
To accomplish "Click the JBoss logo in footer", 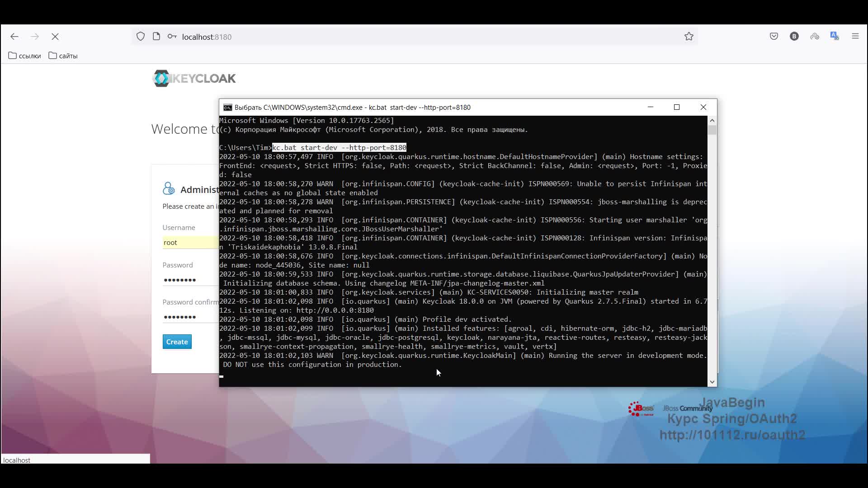I will click(641, 409).
